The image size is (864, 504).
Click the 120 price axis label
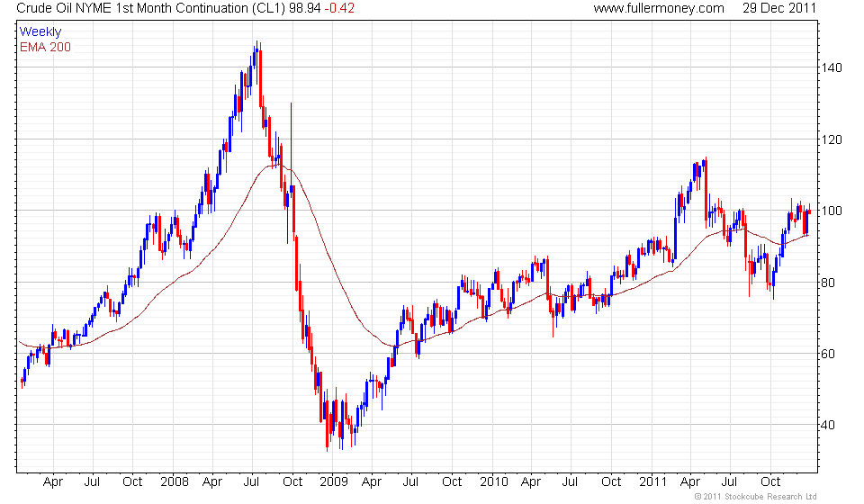(831, 139)
